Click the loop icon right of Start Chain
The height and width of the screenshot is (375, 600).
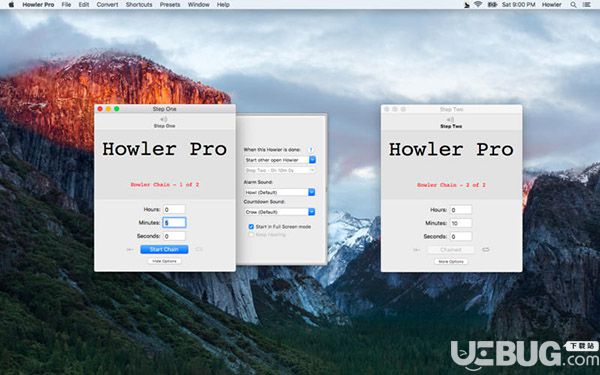(x=199, y=249)
